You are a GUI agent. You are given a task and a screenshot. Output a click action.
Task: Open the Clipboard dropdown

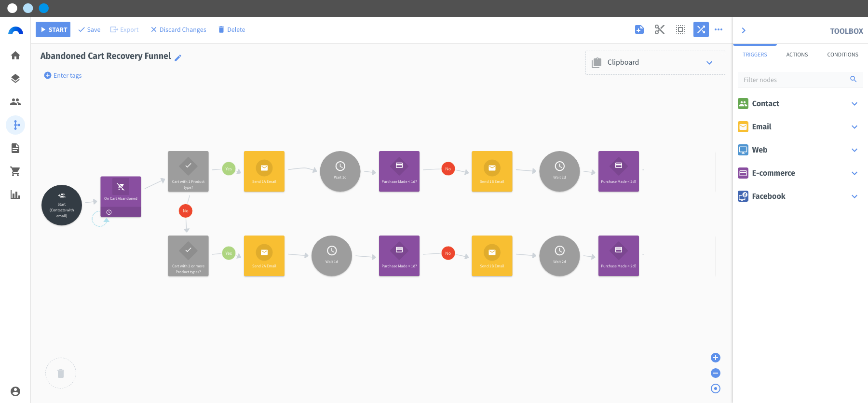pyautogui.click(x=656, y=63)
